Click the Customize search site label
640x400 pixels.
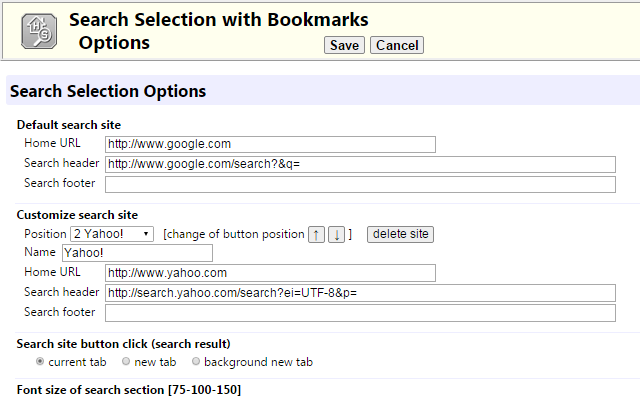(x=77, y=215)
